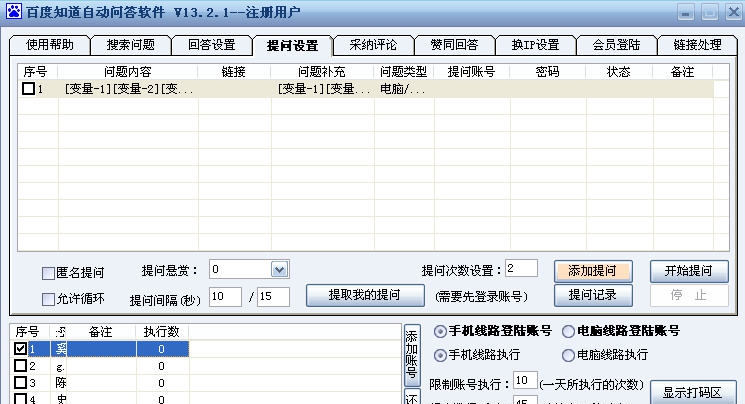This screenshot has height=404, width=745.
Task: Click the 执行数 column header in accounts
Action: (162, 332)
